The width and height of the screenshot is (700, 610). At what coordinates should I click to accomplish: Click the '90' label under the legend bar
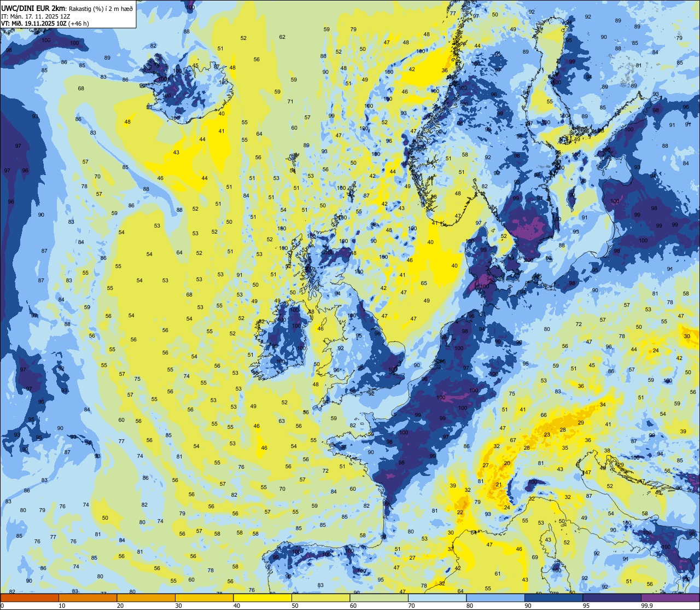[528, 606]
